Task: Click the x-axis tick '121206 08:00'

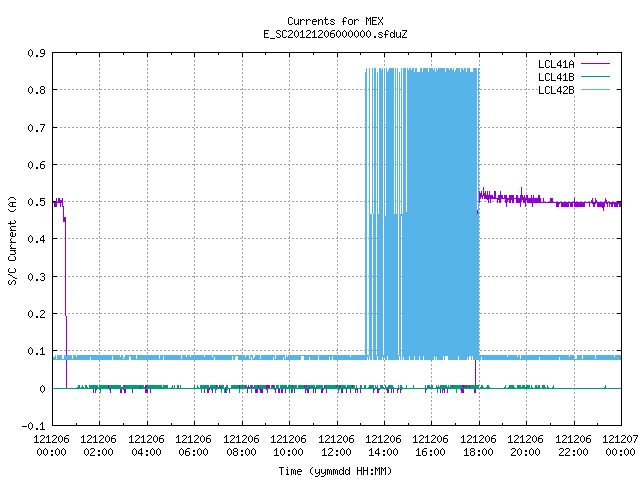Action: [241, 446]
